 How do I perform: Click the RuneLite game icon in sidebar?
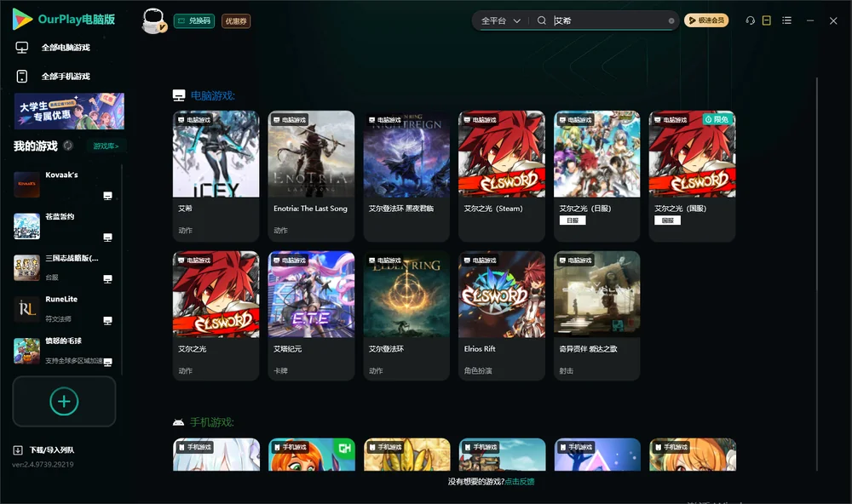pyautogui.click(x=26, y=309)
